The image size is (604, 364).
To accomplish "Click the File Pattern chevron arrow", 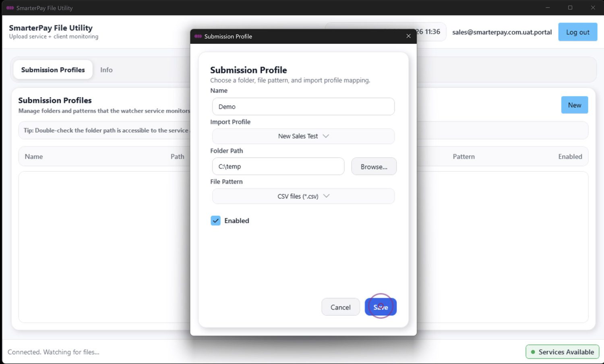I will coord(326,196).
